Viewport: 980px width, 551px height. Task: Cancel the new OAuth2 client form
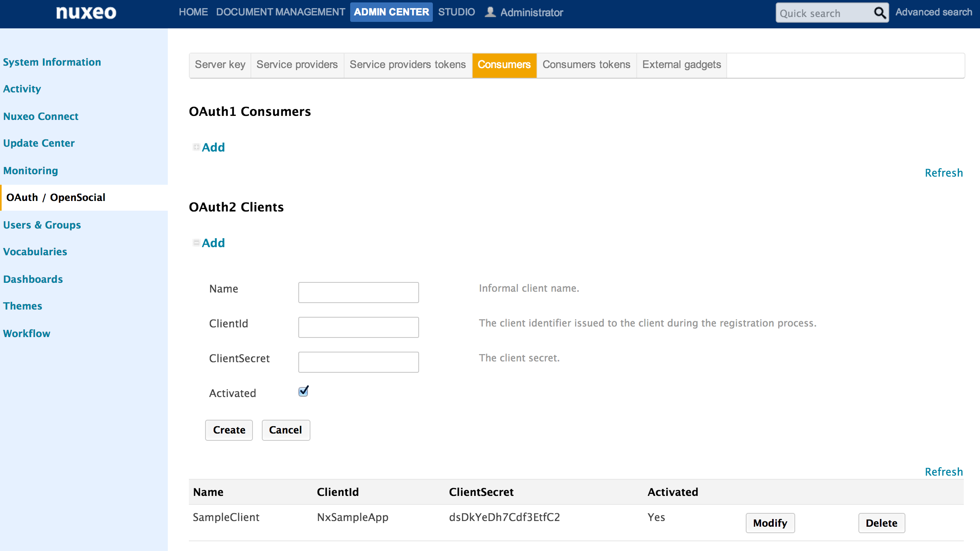286,430
